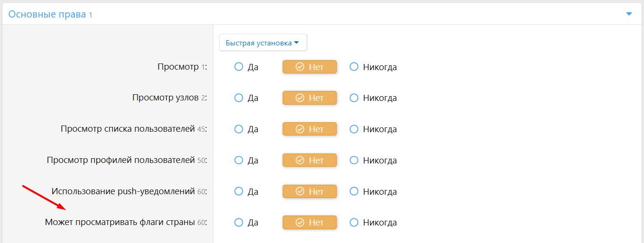This screenshot has height=243, width=644.
Task: Set Просмотр профилей пользователей to Никогда
Action: pos(354,160)
